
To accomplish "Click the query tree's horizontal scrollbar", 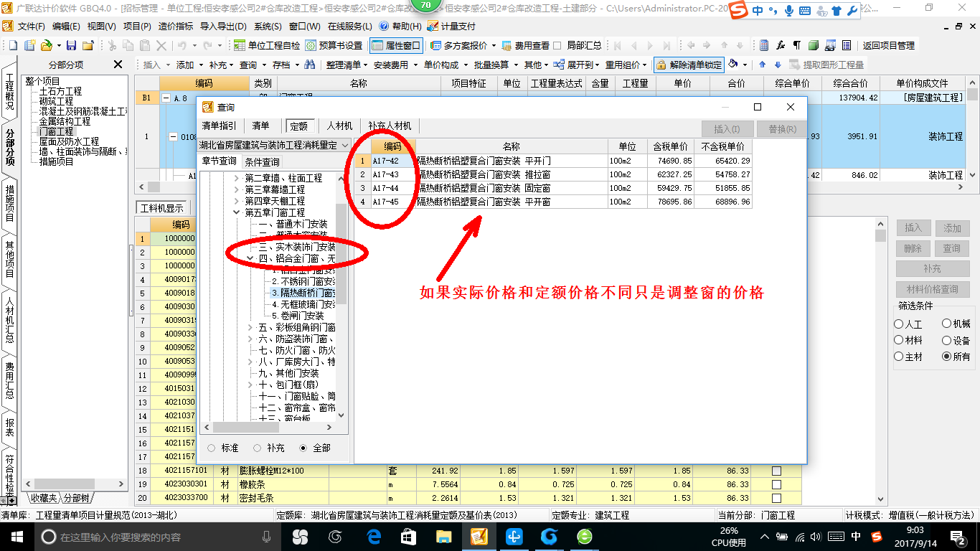I will click(267, 427).
